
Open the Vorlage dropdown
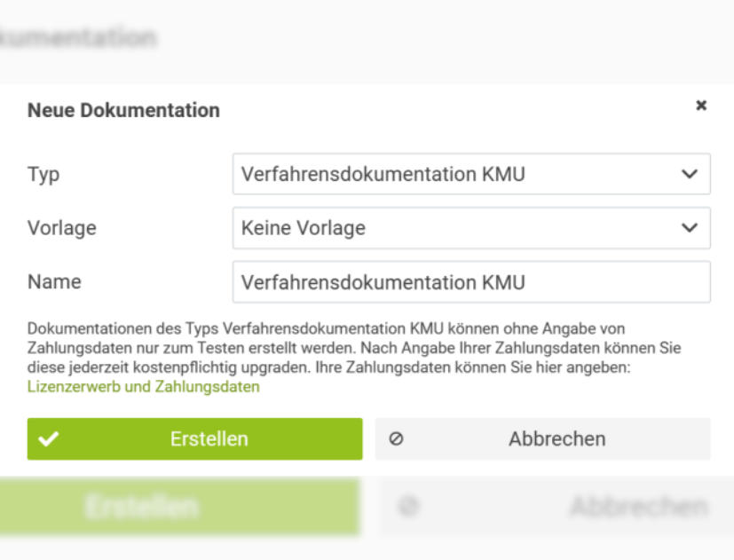pos(471,228)
